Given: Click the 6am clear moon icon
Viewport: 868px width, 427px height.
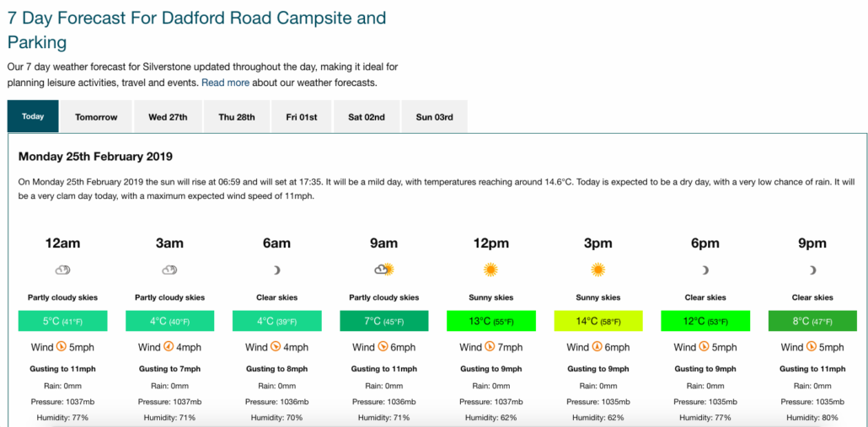Looking at the screenshot, I should tap(276, 270).
